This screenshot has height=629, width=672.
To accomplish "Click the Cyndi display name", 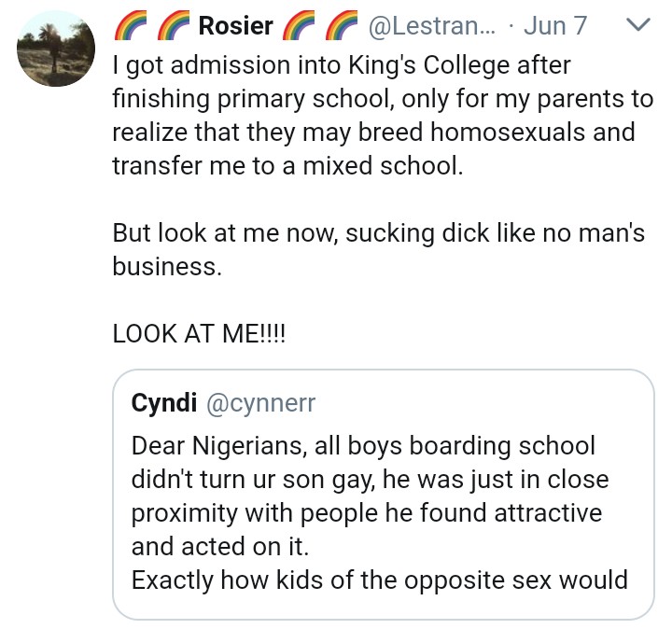I will (162, 402).
